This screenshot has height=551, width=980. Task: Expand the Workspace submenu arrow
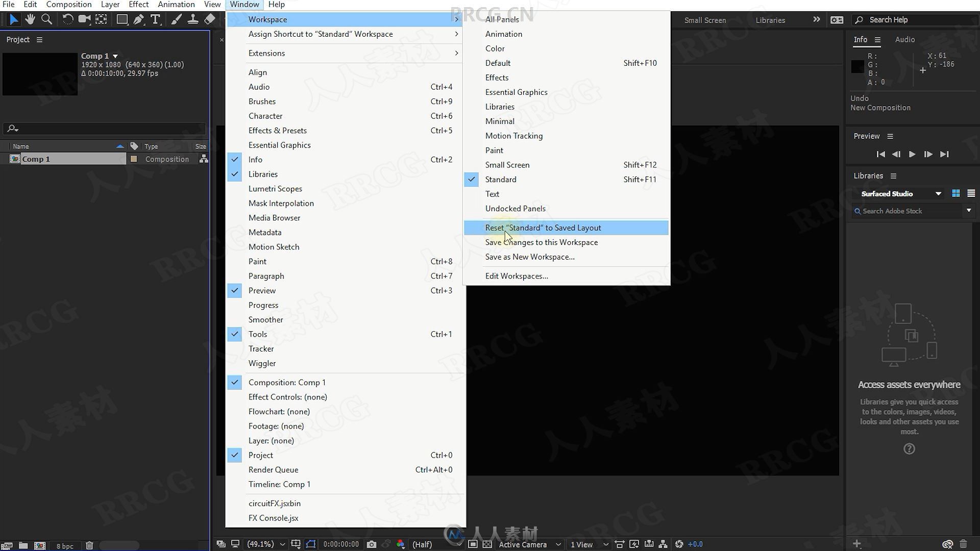[x=457, y=19]
